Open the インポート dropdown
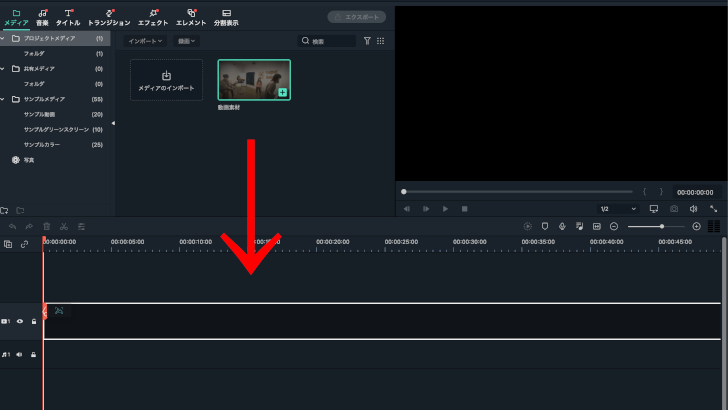 pos(145,41)
